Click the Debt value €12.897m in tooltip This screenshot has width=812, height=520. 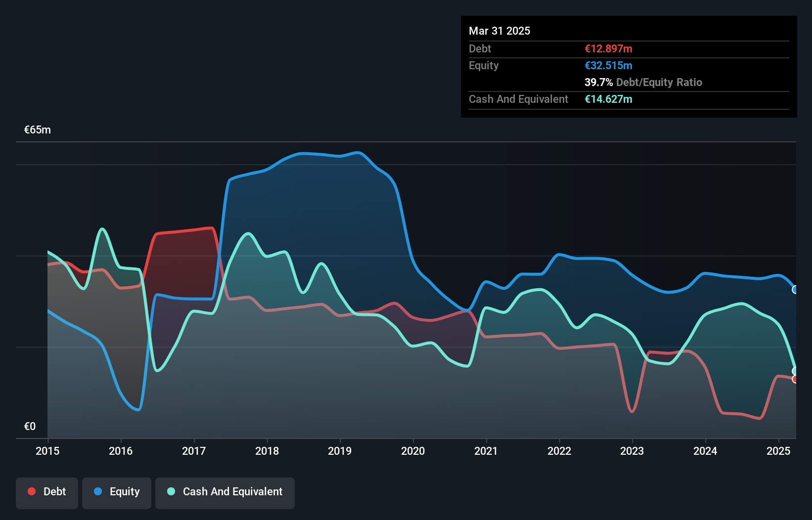[608, 49]
